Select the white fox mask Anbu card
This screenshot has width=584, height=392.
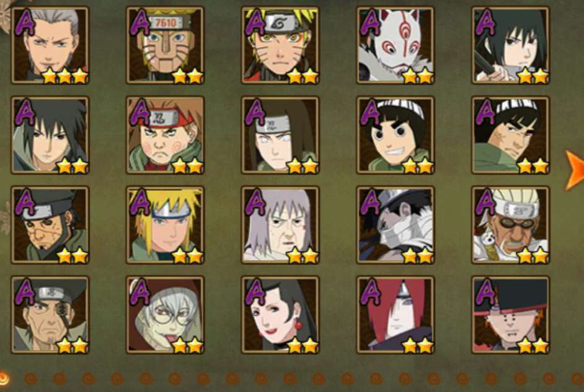click(x=395, y=45)
